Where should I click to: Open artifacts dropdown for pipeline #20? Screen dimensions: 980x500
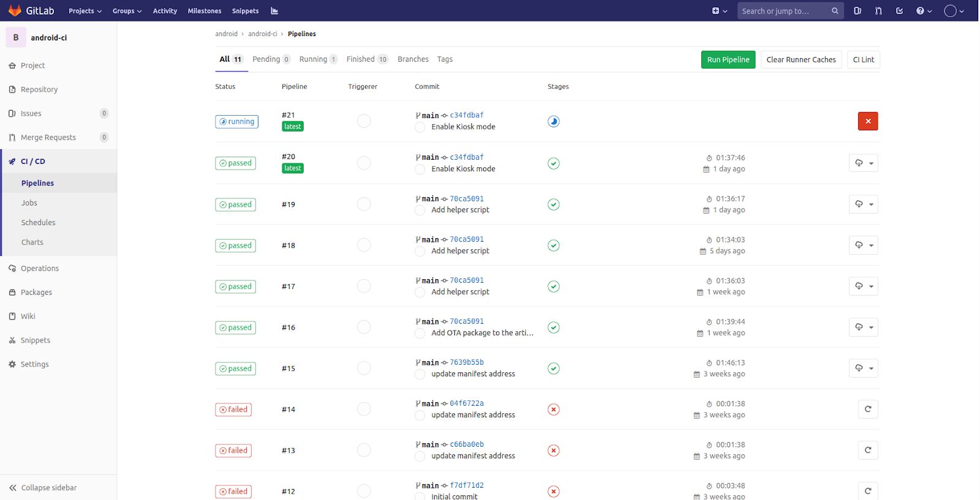pyautogui.click(x=864, y=163)
